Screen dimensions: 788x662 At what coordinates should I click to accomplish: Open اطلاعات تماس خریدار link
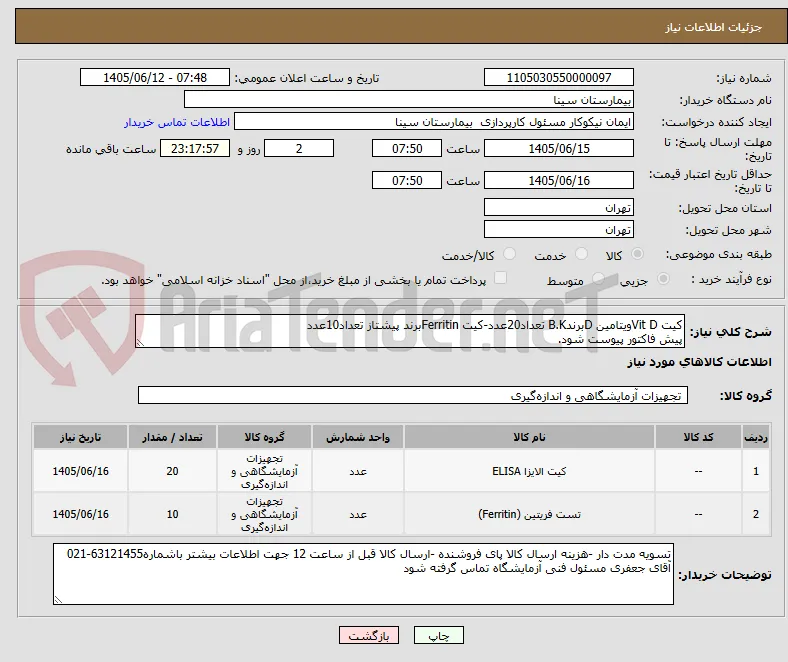pos(177,122)
